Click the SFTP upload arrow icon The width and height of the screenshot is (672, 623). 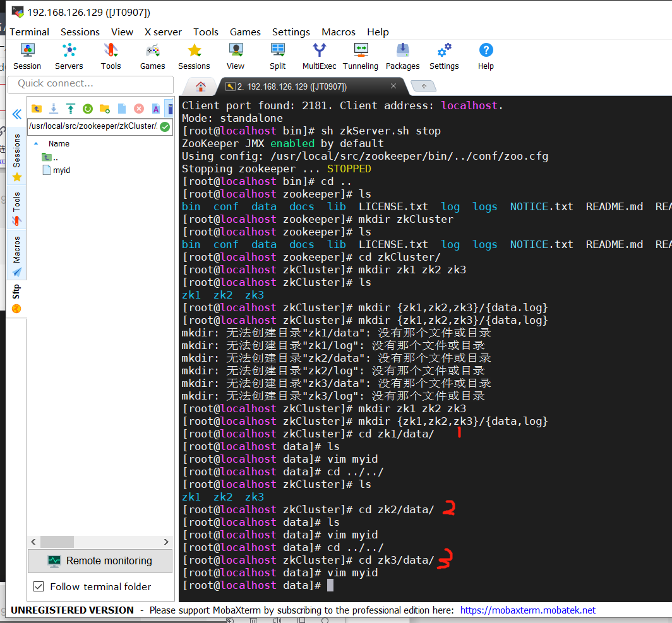point(71,109)
